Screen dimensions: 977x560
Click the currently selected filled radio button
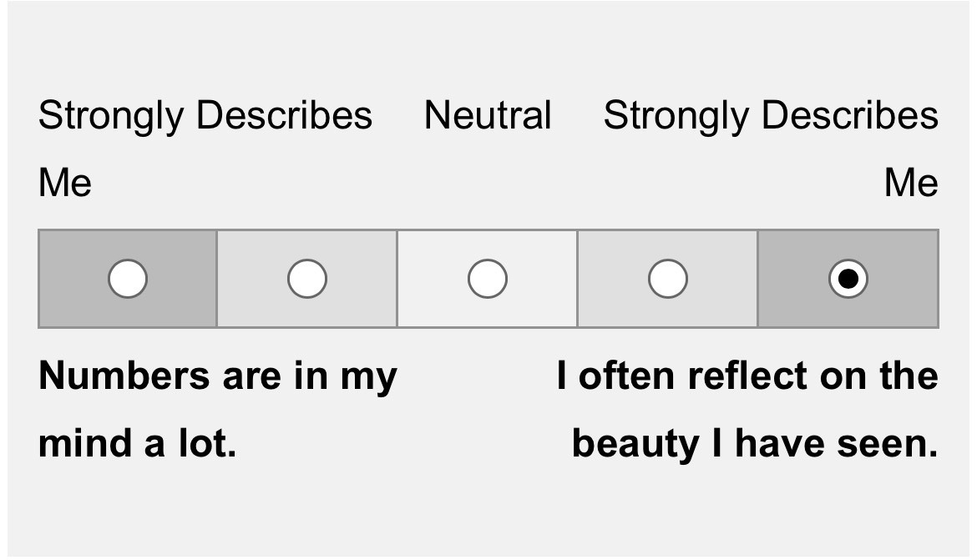pyautogui.click(x=848, y=279)
